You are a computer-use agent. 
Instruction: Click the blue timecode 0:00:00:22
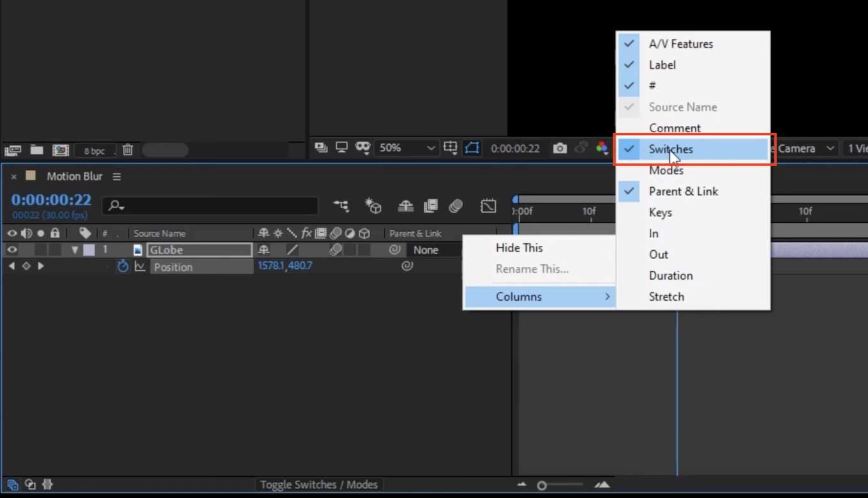pos(51,200)
